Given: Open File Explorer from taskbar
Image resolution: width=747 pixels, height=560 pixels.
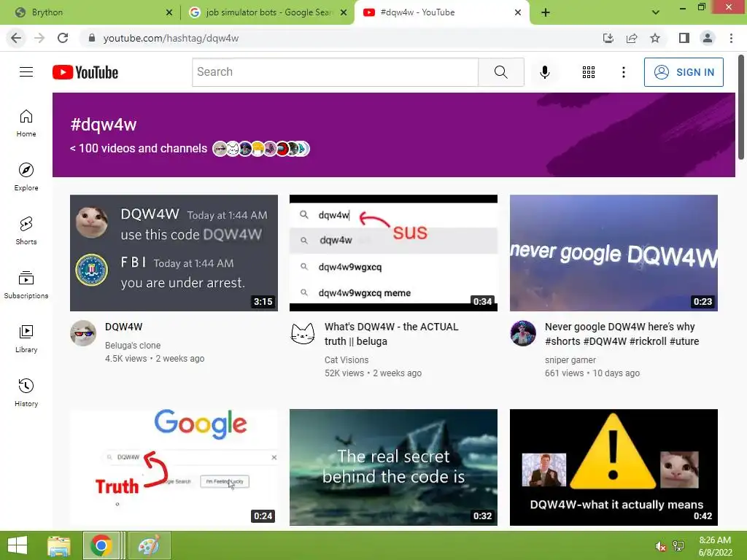Looking at the screenshot, I should [58, 545].
